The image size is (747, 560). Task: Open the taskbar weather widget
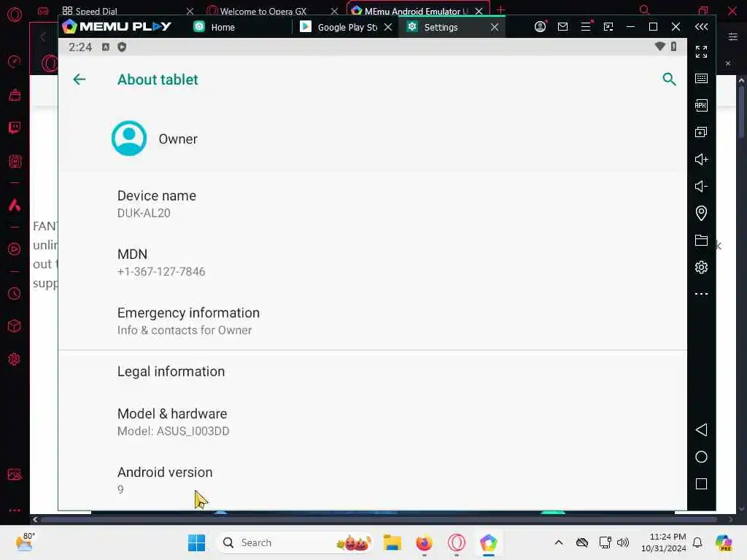(26, 542)
